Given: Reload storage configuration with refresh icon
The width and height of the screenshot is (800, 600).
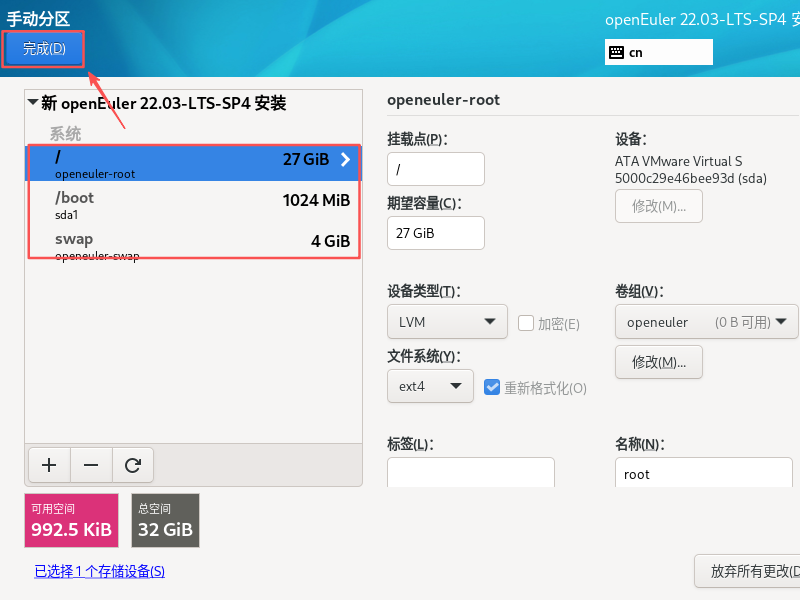Looking at the screenshot, I should [133, 465].
